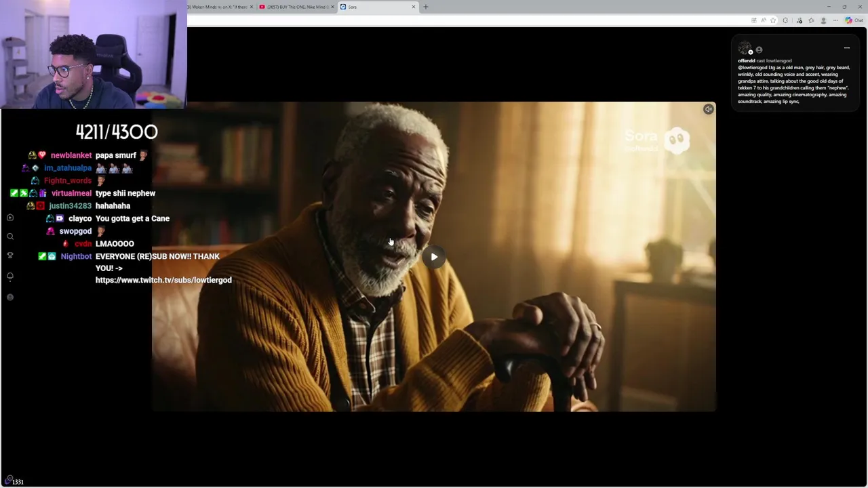Open browser profile avatar icon
868x488 pixels.
(823, 20)
